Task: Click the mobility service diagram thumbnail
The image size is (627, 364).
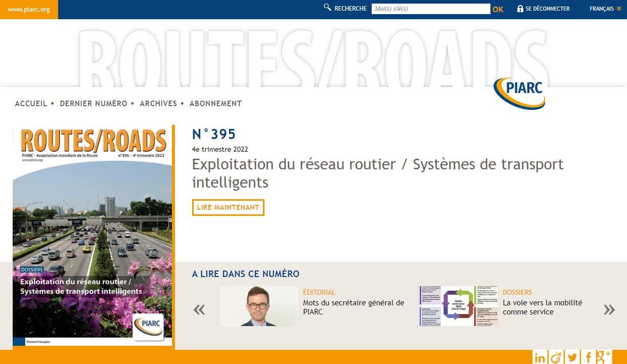Action: pyautogui.click(x=459, y=306)
